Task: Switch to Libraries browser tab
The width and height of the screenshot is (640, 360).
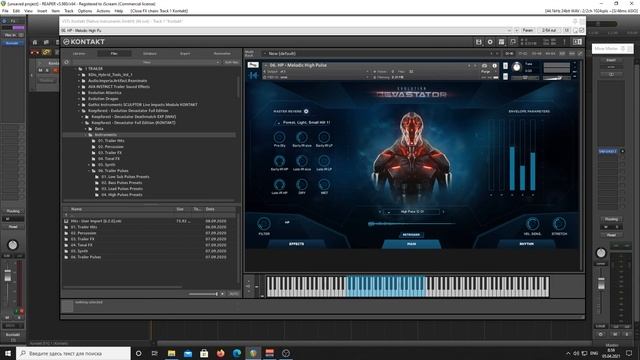Action: (x=79, y=53)
